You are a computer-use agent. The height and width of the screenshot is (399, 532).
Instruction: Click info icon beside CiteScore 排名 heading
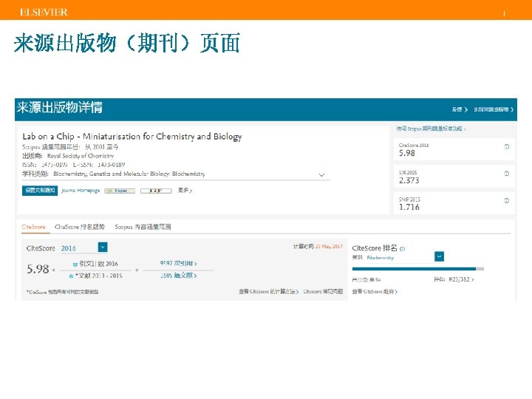click(x=403, y=249)
